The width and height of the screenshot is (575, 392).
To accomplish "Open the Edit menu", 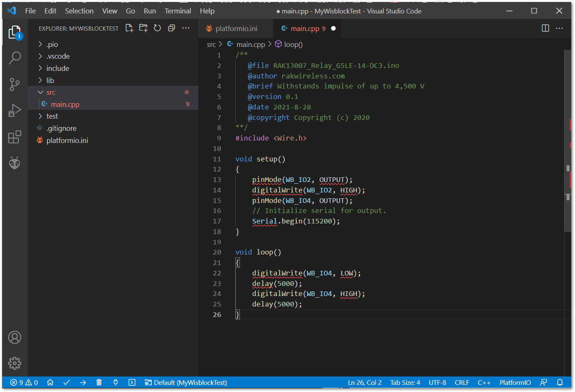I will tap(50, 11).
